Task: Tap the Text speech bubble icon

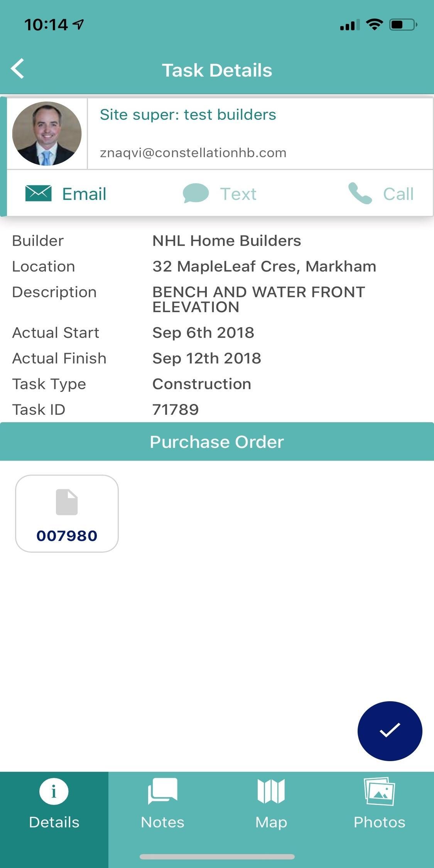Action: pos(196,193)
